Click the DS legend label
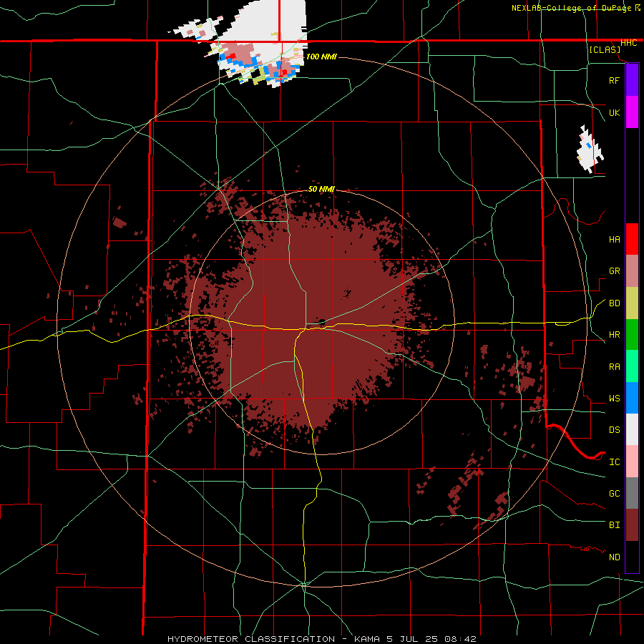The height and width of the screenshot is (644, 644). pyautogui.click(x=614, y=430)
